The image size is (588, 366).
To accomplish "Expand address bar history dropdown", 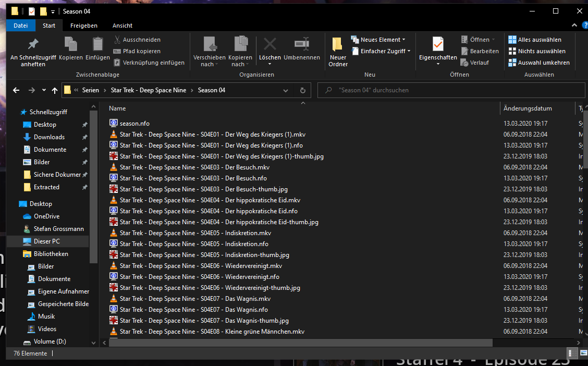I will coord(285,90).
